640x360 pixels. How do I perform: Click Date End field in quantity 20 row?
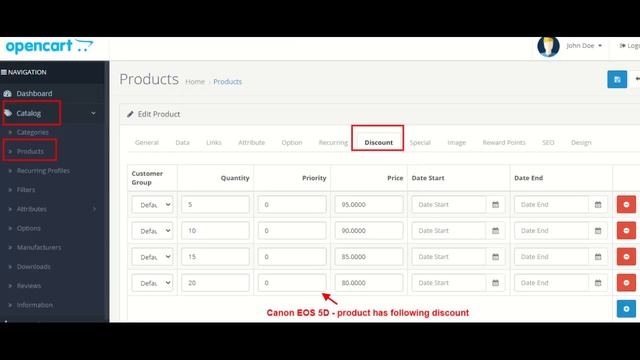point(551,283)
